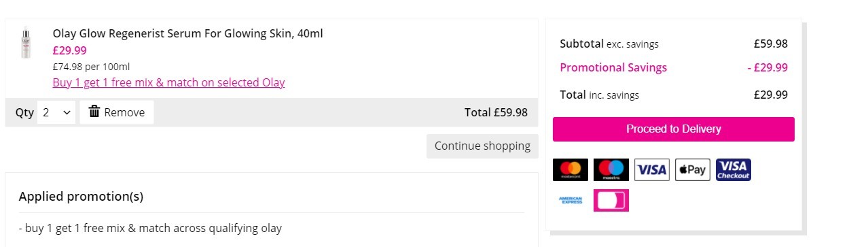Follow the Buy 1 get 1 free link

point(168,82)
